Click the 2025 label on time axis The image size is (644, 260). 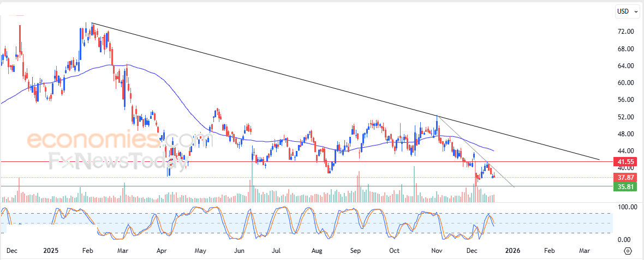click(x=50, y=250)
